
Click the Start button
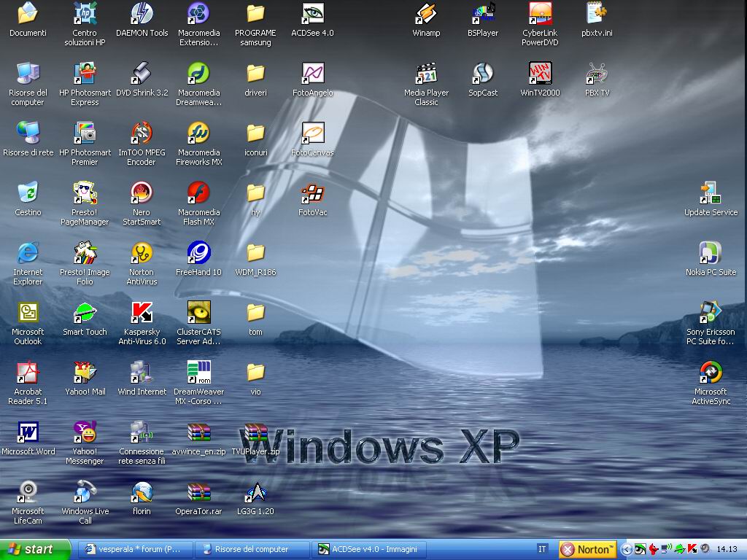click(x=35, y=549)
